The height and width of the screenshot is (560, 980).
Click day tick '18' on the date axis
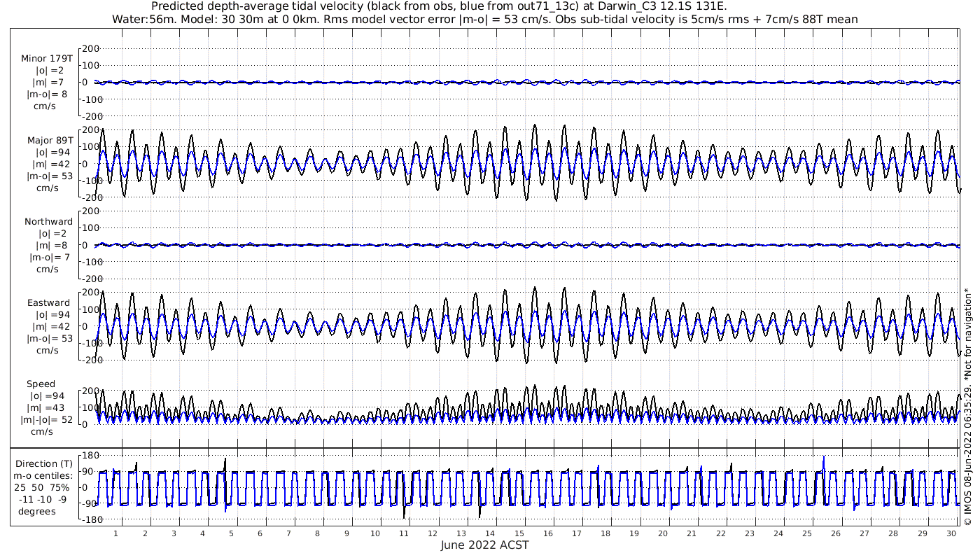pyautogui.click(x=605, y=533)
